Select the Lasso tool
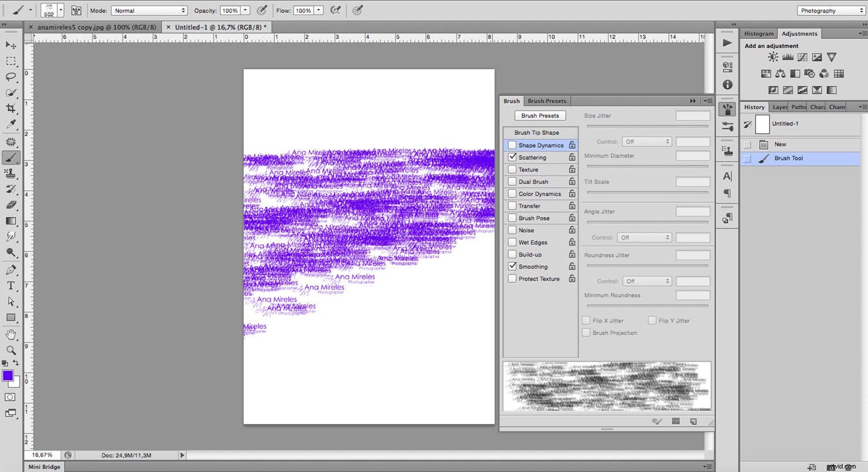The height and width of the screenshot is (472, 868). 10,76
